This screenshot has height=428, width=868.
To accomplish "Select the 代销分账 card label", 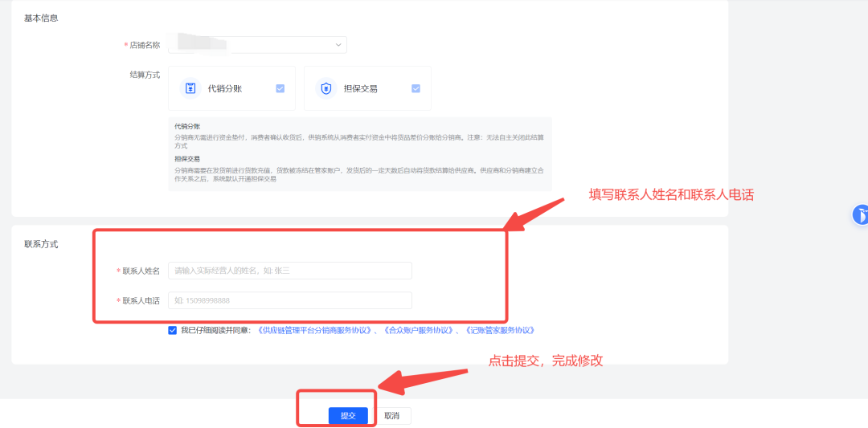I will point(224,88).
